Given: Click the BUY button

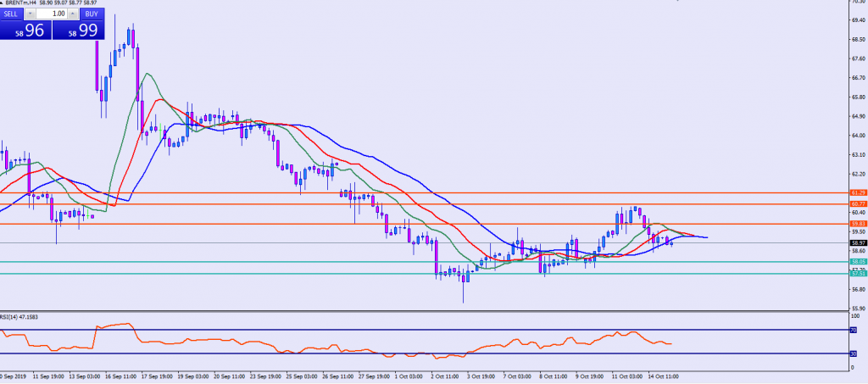Looking at the screenshot, I should [90, 14].
